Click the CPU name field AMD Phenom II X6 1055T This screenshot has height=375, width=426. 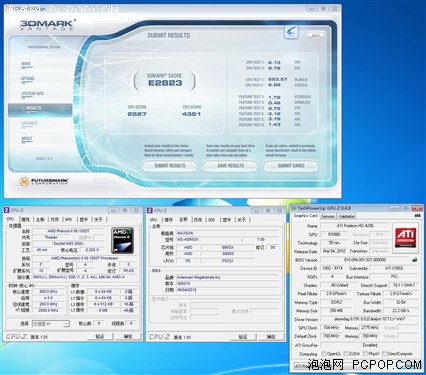[x=68, y=231]
